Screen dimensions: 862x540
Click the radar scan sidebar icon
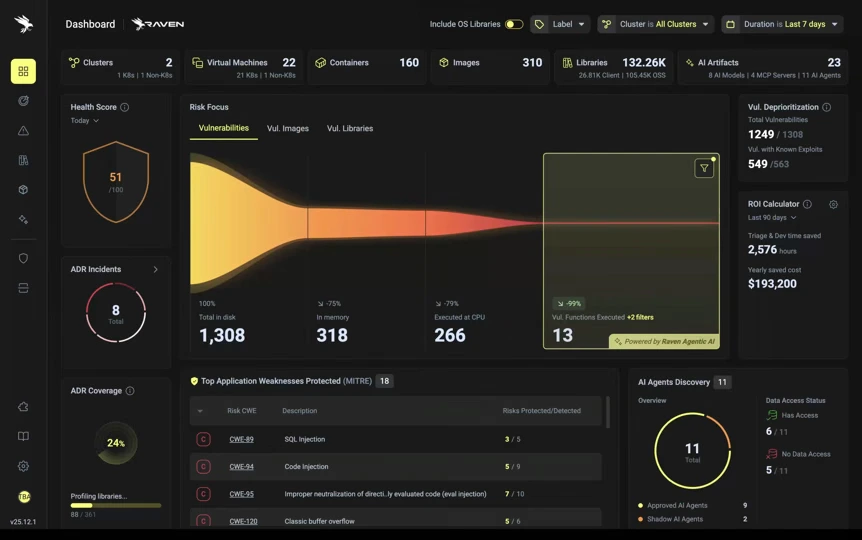click(23, 101)
